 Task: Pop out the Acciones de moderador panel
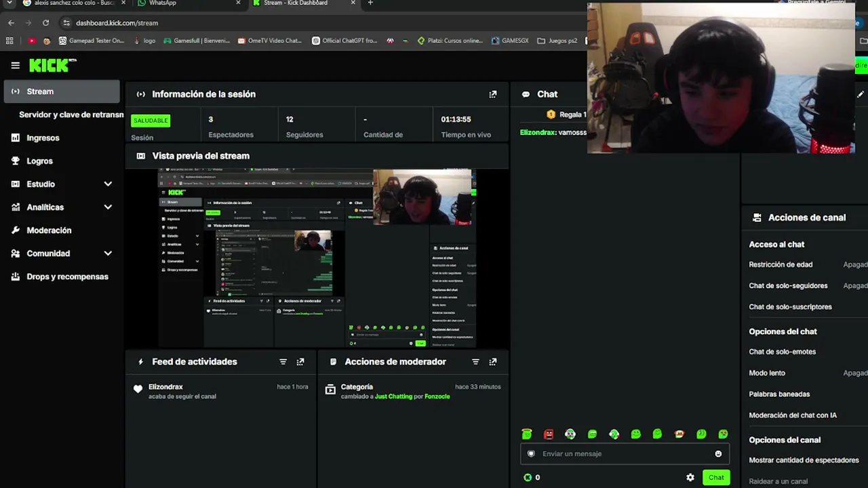coord(493,362)
